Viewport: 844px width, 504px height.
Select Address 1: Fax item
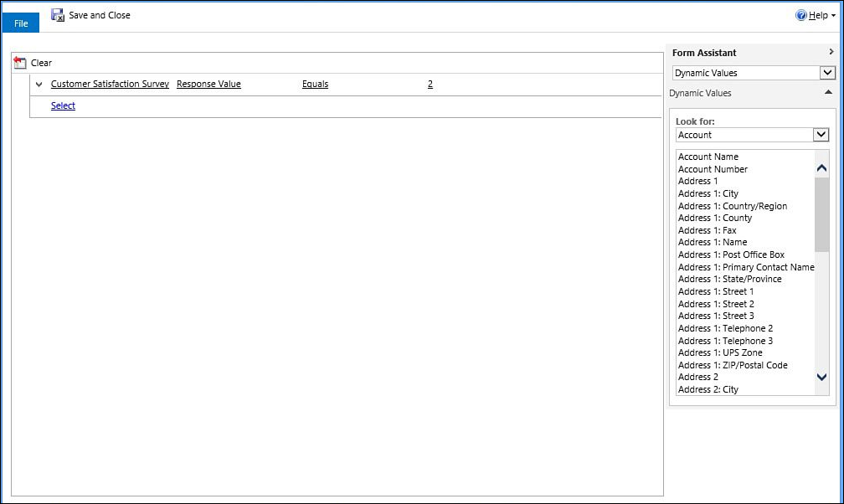click(x=707, y=230)
